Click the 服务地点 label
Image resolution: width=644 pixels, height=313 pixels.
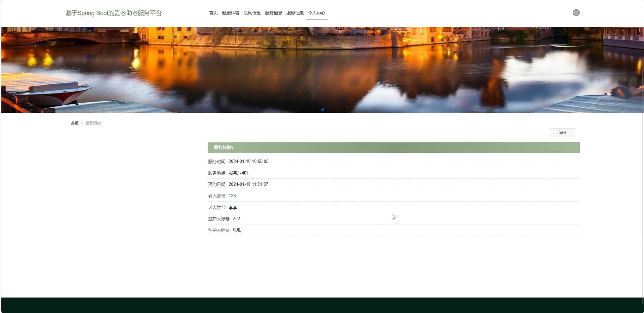[217, 173]
